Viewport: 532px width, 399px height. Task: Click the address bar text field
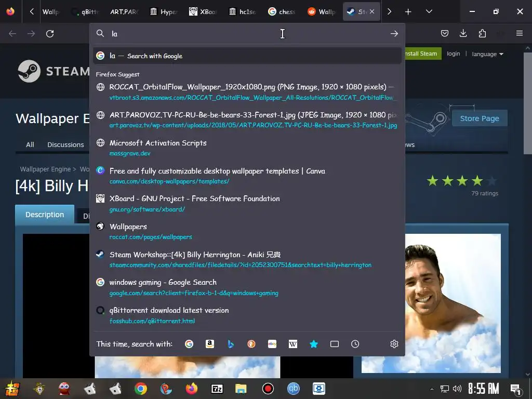coord(248,34)
